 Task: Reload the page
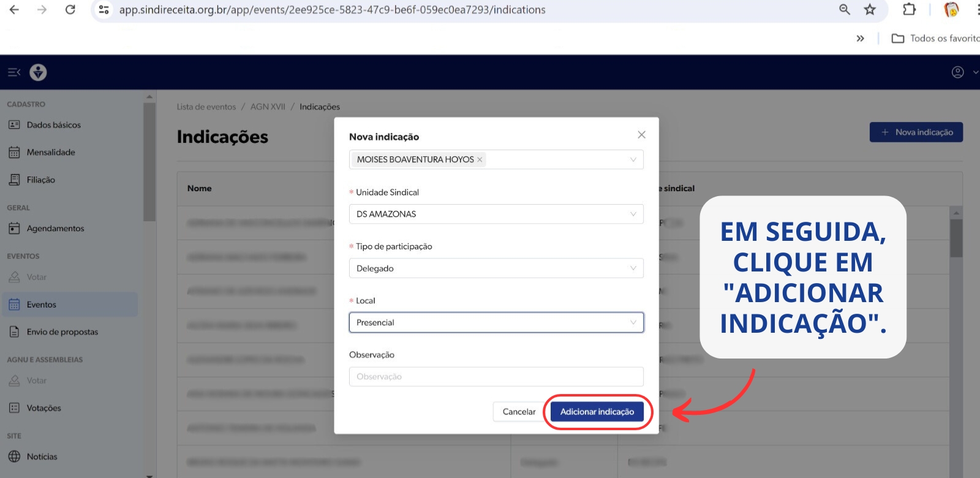70,10
